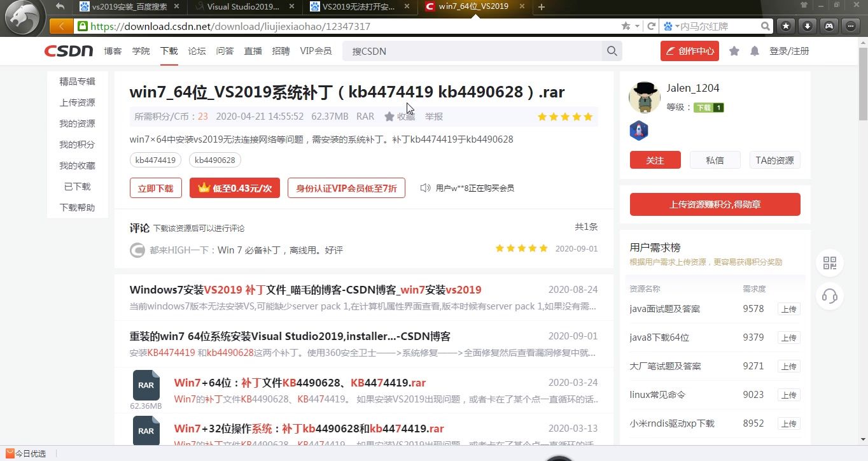Click the gamepad toolbar icon
868x461 pixels.
point(829,26)
